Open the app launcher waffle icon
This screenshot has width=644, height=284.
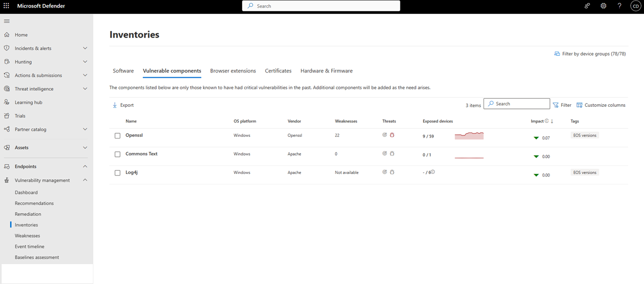(7, 6)
